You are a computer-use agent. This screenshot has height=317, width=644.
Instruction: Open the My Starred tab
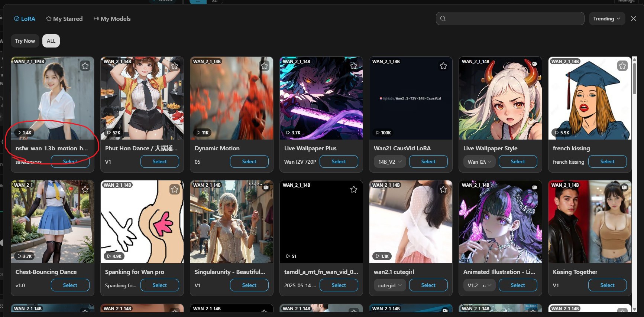click(x=64, y=19)
